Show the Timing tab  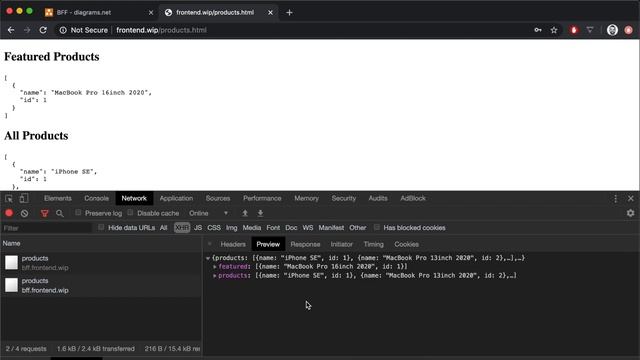coord(373,244)
